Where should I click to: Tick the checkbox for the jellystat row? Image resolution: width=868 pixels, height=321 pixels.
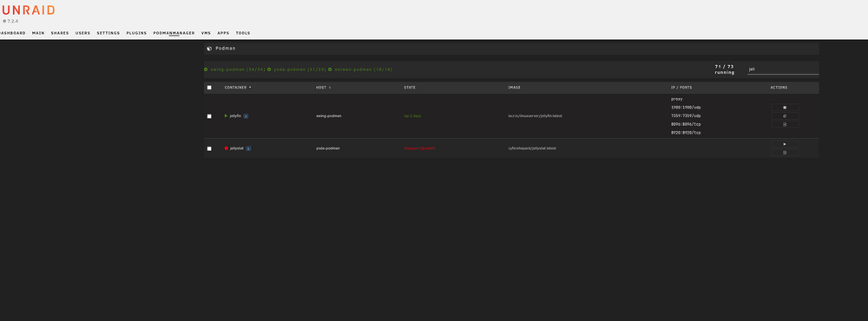tap(209, 148)
